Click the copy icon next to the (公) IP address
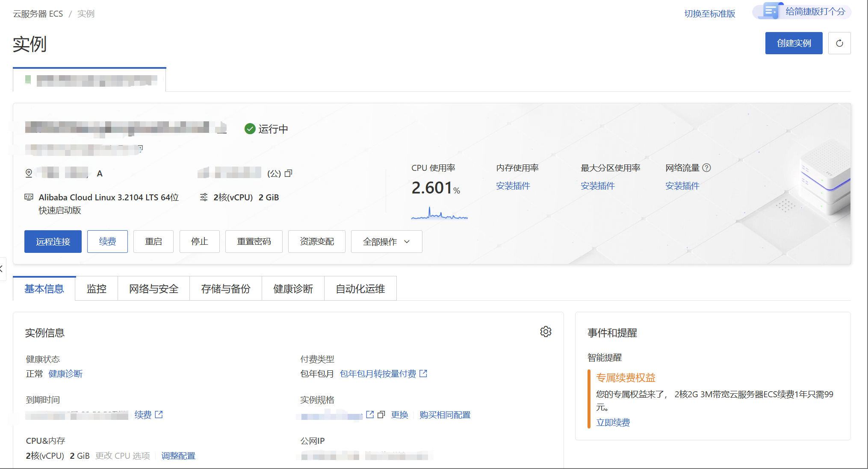 pos(289,173)
